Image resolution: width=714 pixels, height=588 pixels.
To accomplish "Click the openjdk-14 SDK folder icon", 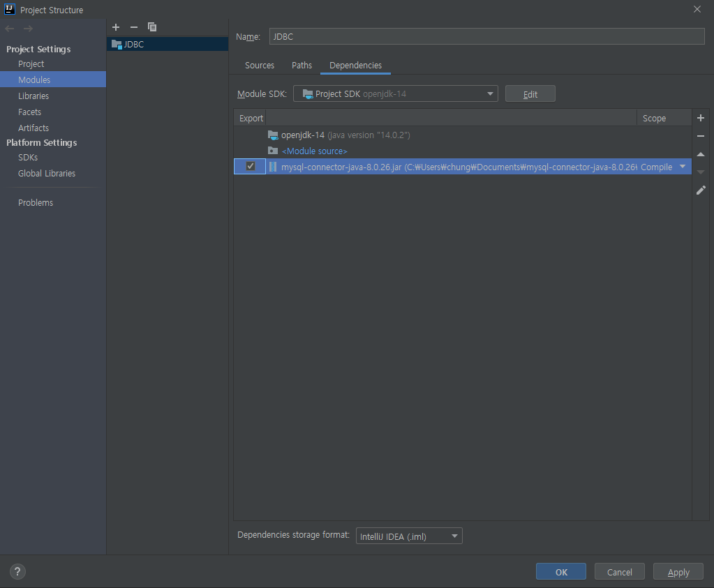I will click(273, 135).
